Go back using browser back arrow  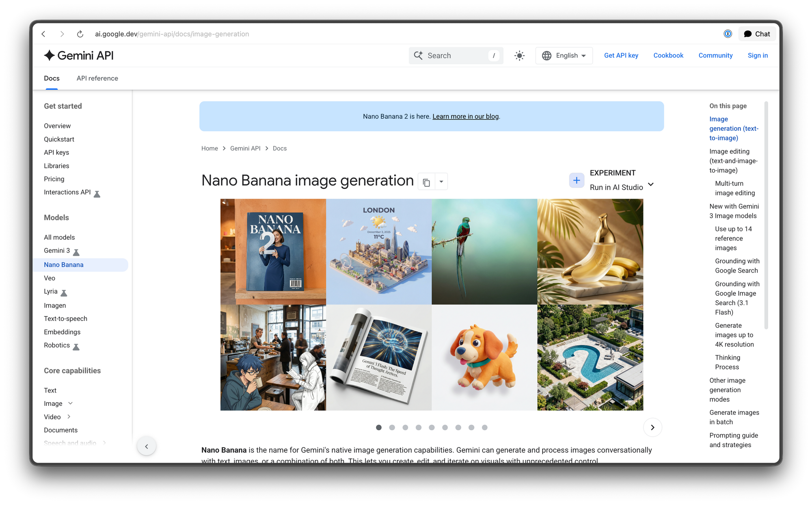click(x=43, y=34)
